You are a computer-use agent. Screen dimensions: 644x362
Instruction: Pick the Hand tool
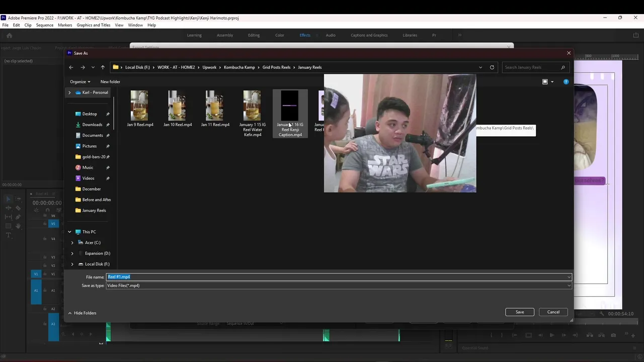tap(18, 226)
